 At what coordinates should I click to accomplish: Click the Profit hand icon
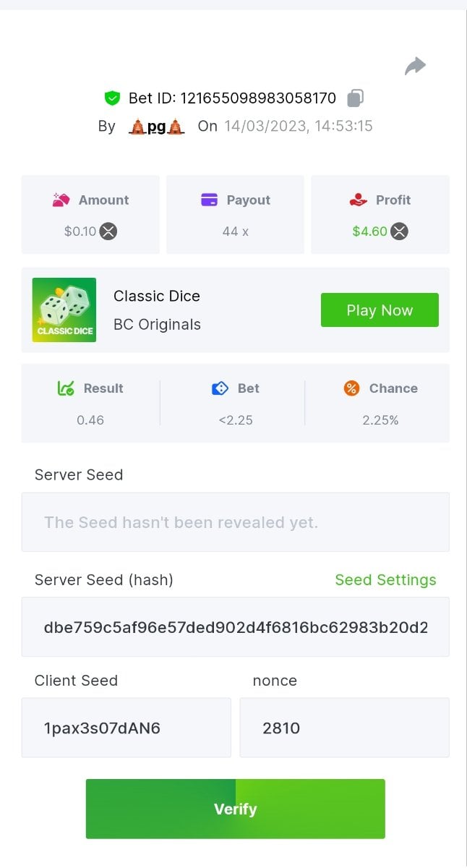click(x=358, y=200)
